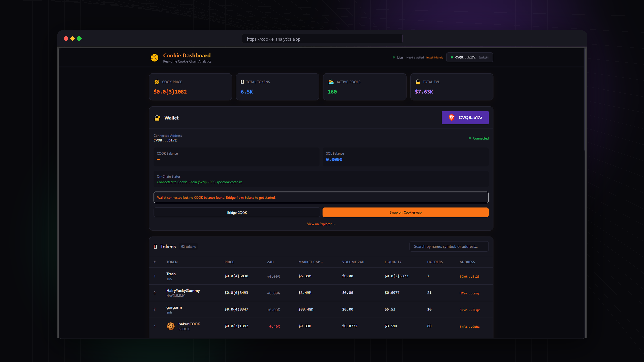
Task: Sort by the LIQUIDITY column header
Action: click(393, 262)
